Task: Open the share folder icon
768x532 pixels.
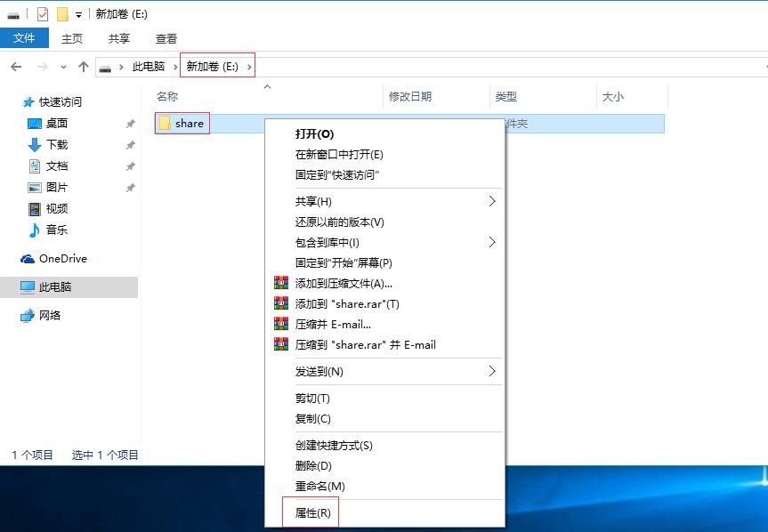Action: (166, 123)
